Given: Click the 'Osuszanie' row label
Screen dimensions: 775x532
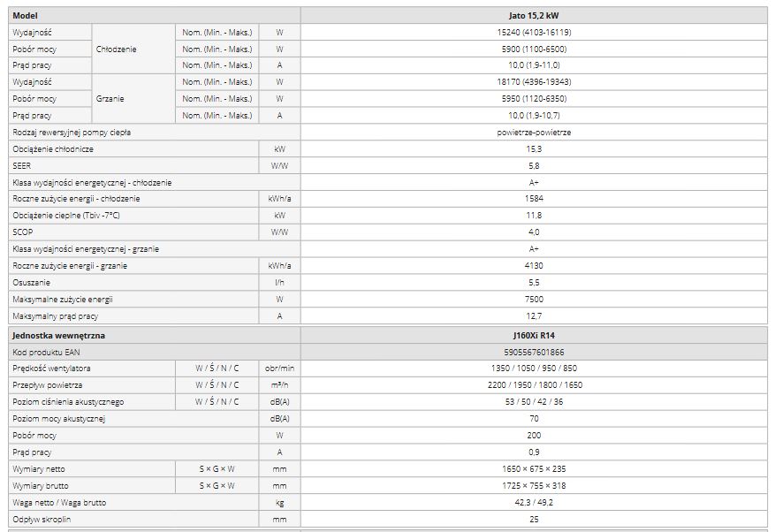Looking at the screenshot, I should (32, 283).
